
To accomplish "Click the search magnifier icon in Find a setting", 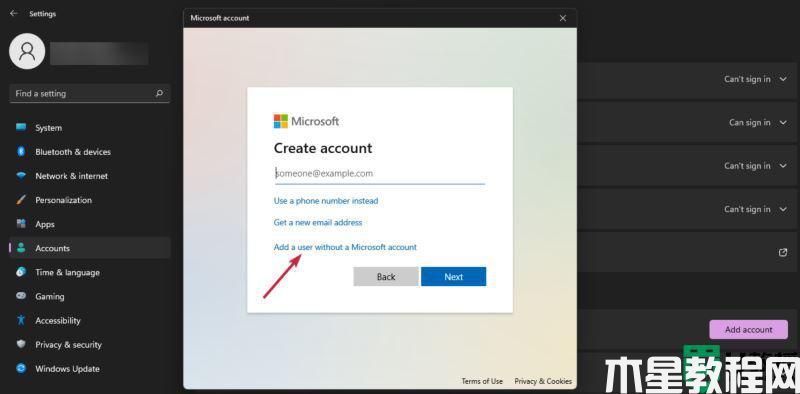I will [159, 93].
